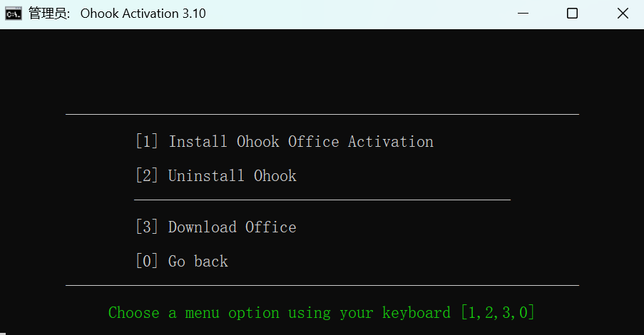Maximize the Ohook Activation console window
The image size is (644, 335).
point(572,14)
